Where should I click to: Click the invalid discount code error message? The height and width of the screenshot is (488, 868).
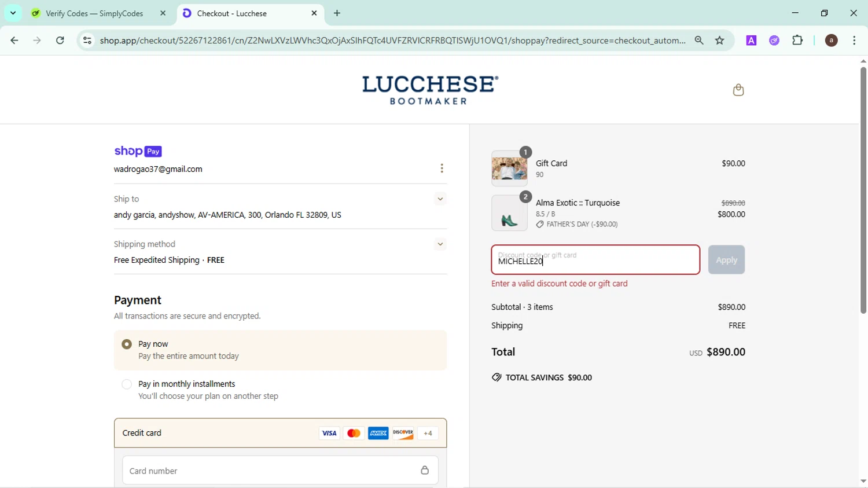560,284
